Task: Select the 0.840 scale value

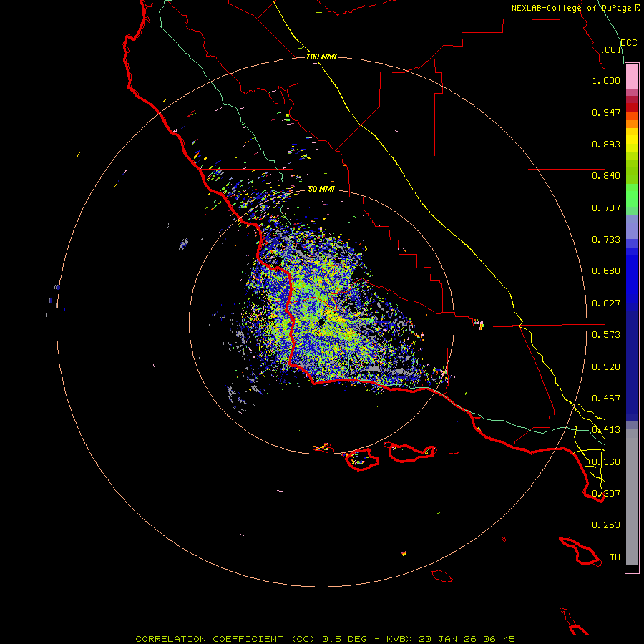Action: (x=606, y=176)
